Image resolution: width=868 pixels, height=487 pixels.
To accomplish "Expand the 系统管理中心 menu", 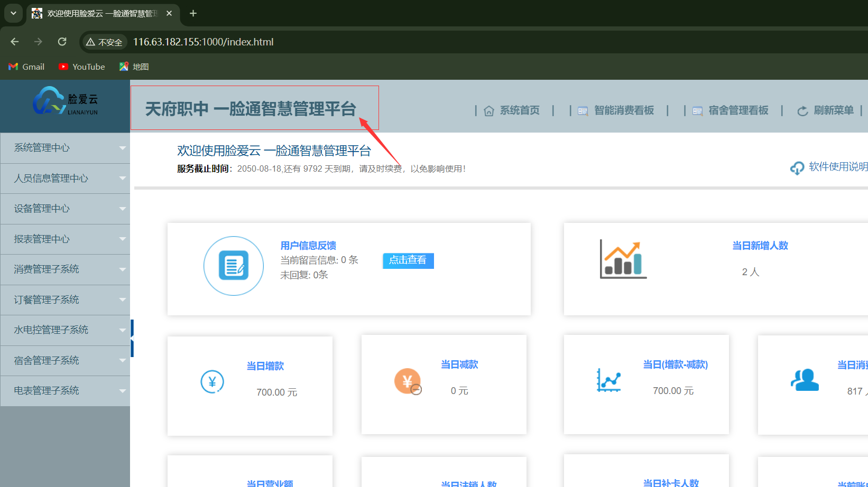I will [65, 148].
